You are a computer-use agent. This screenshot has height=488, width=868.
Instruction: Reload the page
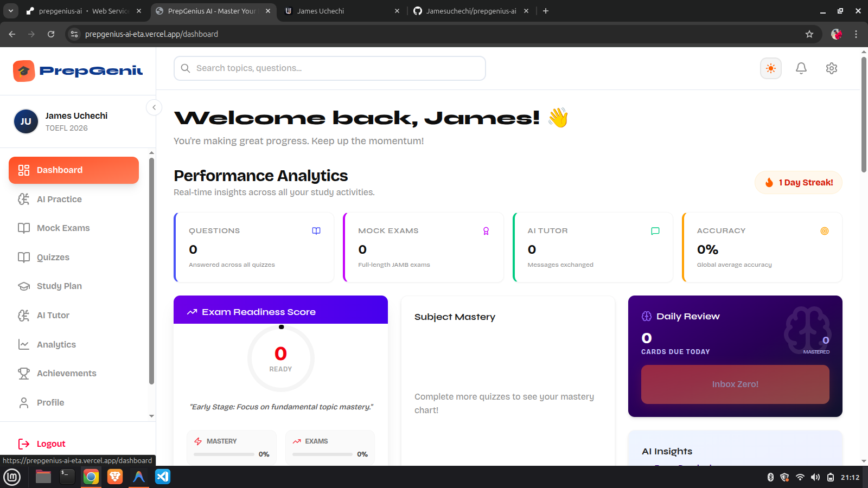(x=51, y=34)
